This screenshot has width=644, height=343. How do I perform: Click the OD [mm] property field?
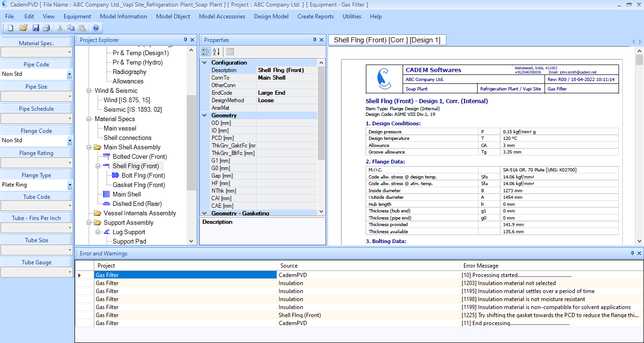point(287,123)
